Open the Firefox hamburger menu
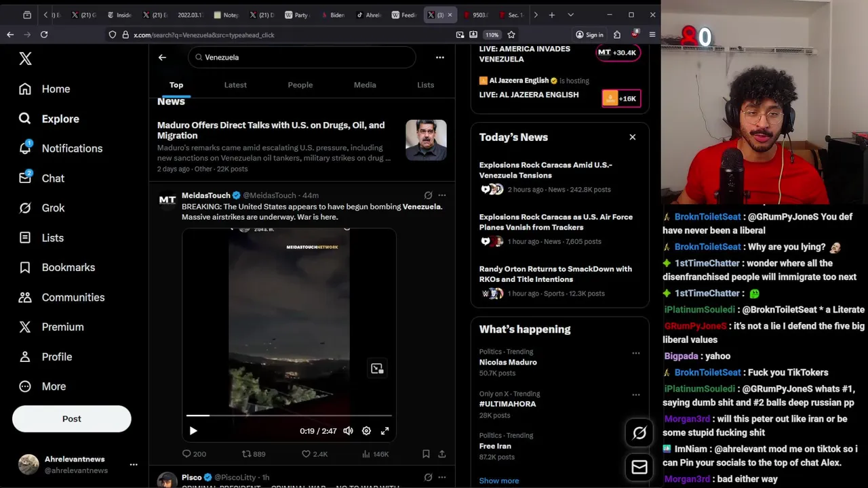 point(652,35)
